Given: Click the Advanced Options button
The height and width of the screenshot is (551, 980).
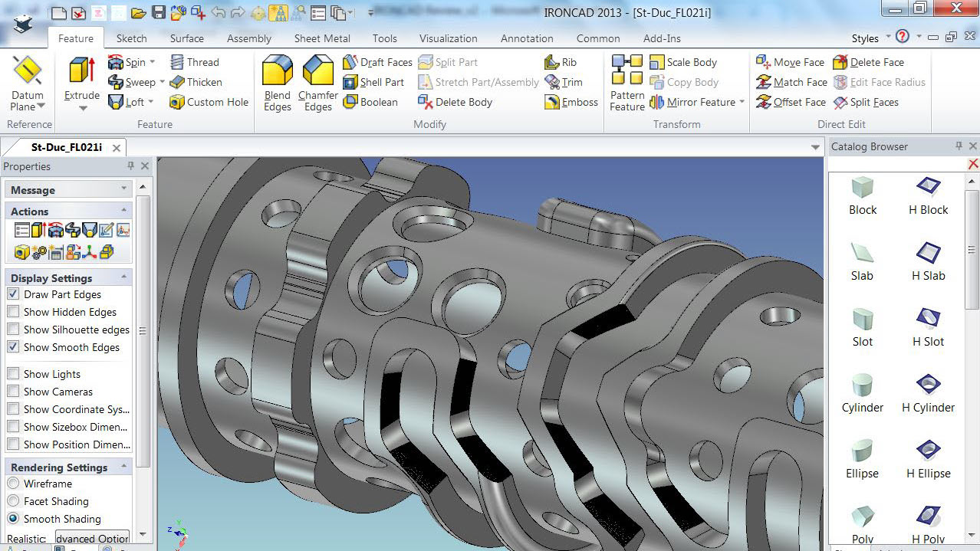Looking at the screenshot, I should click(x=91, y=538).
